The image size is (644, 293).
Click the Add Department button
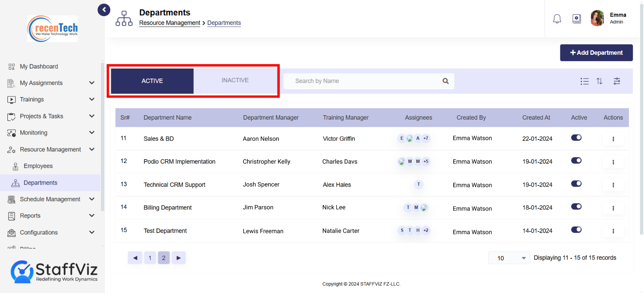click(596, 53)
